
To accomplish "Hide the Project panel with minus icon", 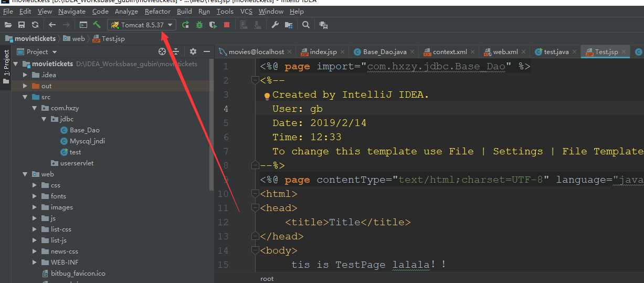I will click(207, 51).
